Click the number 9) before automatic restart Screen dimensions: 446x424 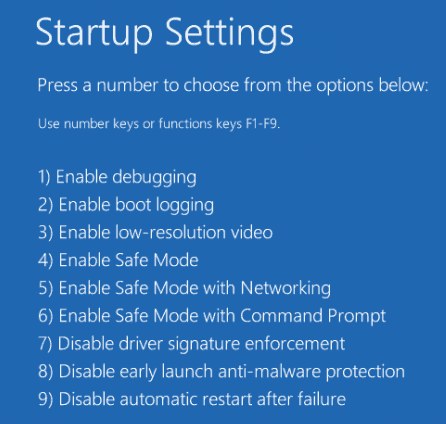point(45,399)
